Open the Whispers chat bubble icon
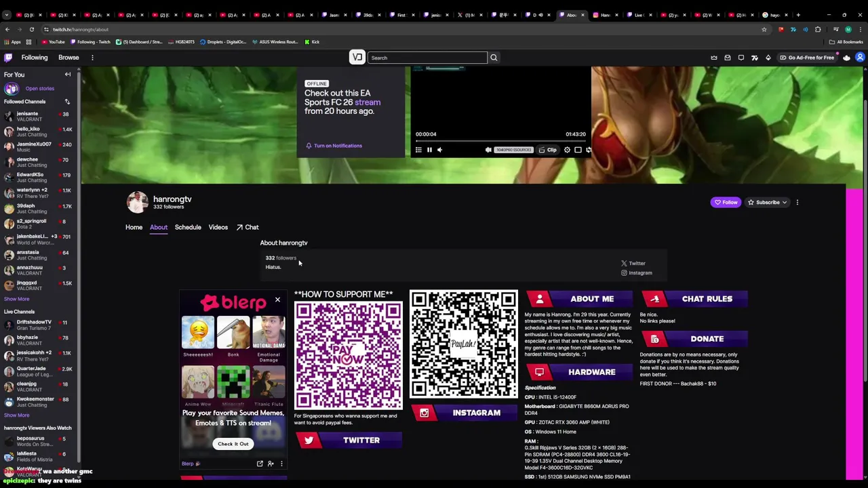 pos(741,58)
